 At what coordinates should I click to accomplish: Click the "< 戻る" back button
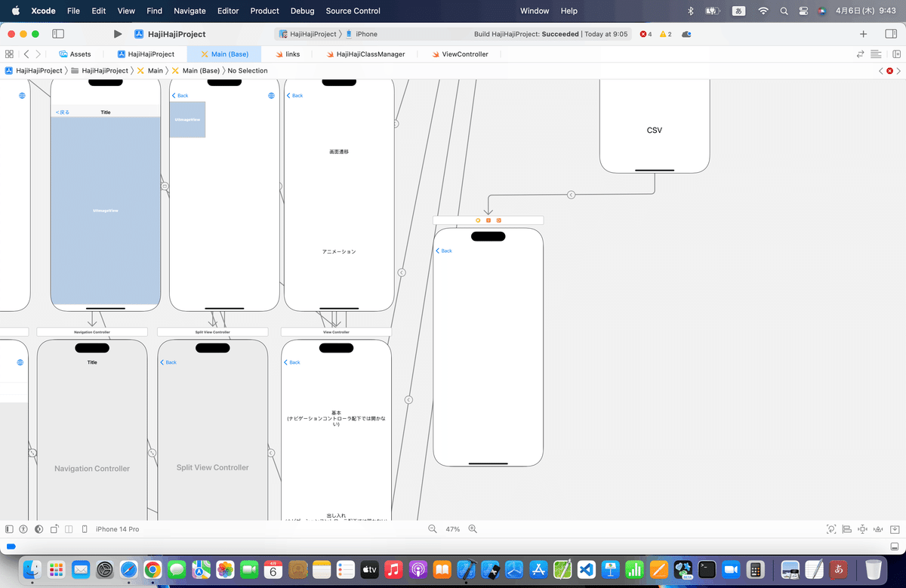coord(62,112)
